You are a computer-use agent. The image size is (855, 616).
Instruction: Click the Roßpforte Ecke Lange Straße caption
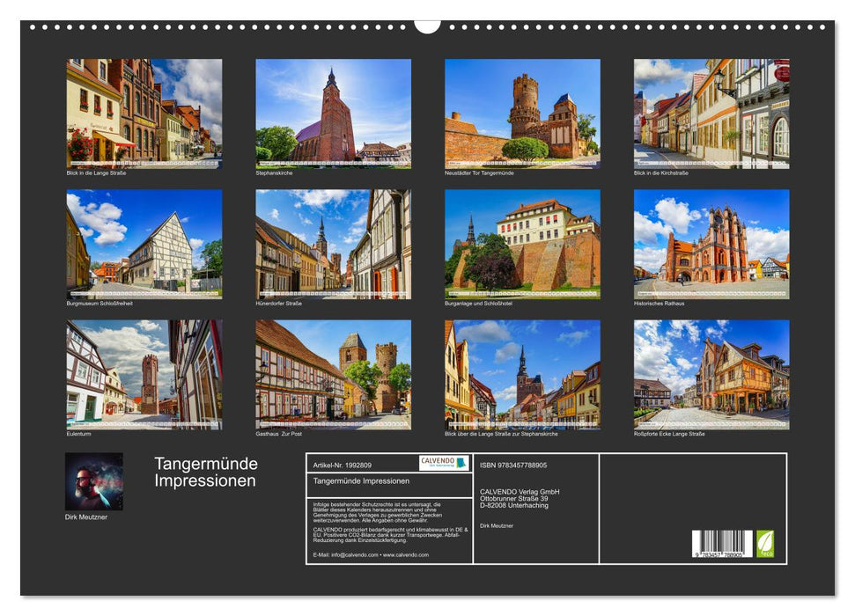click(668, 432)
